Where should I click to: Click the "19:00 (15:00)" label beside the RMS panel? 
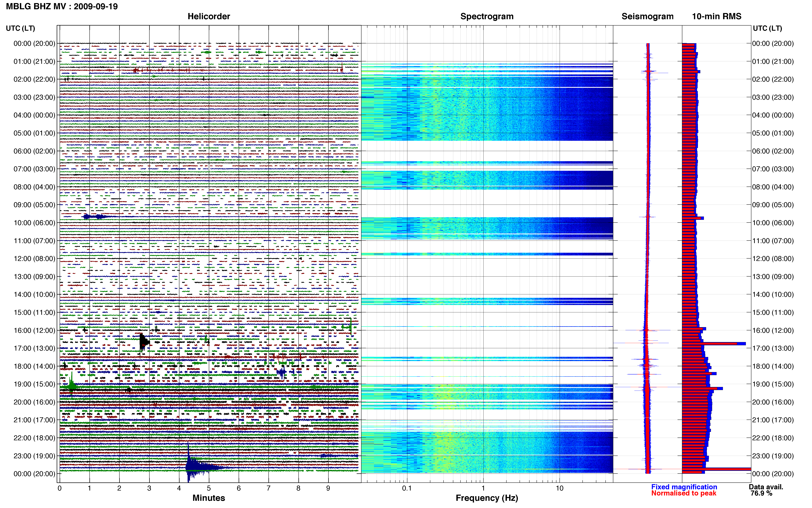773,384
